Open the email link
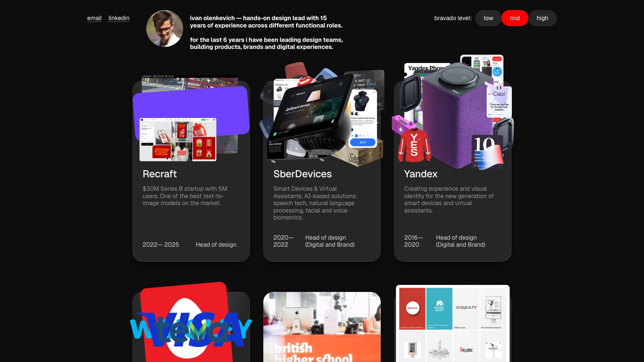Screen dimensions: 644x362 click(x=94, y=18)
